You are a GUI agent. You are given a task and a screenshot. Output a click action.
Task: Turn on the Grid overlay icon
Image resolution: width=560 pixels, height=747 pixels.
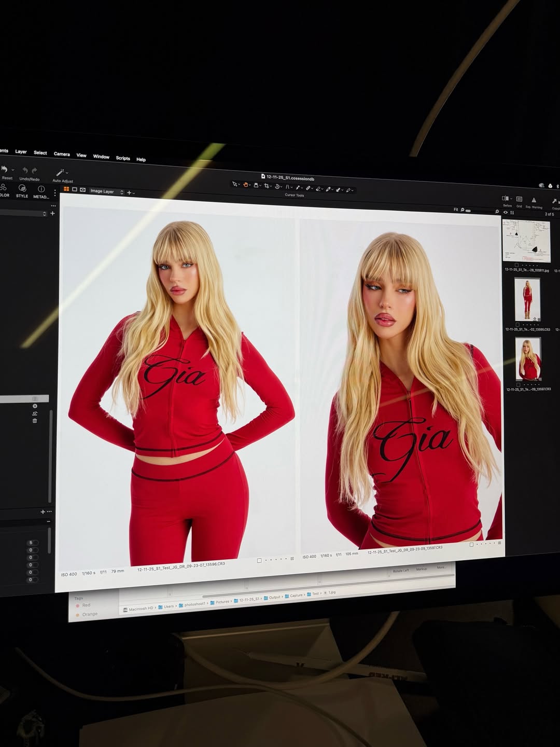[x=519, y=200]
